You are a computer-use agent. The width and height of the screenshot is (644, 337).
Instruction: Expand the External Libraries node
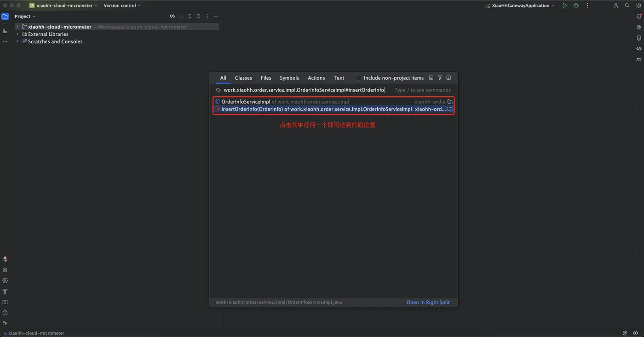(17, 34)
